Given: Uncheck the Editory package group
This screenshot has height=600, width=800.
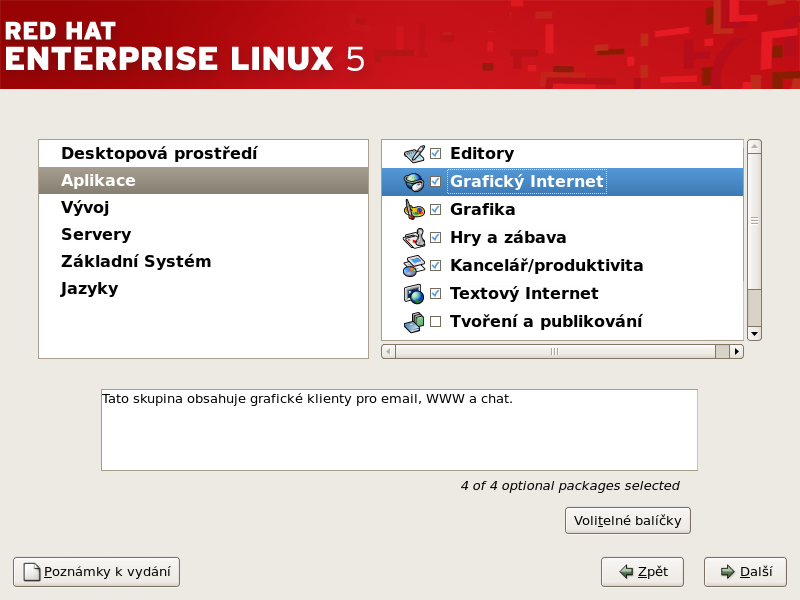Looking at the screenshot, I should [435, 154].
